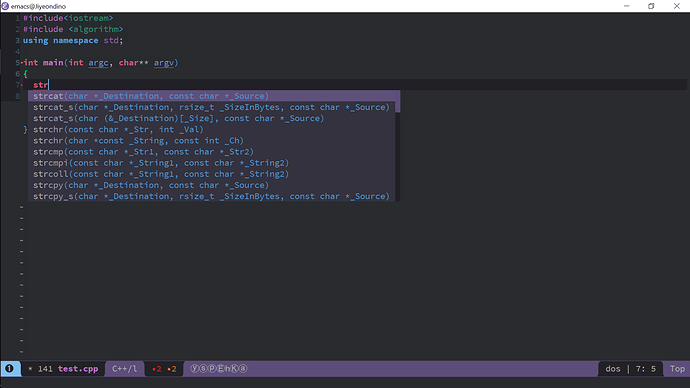
Task: Click the red fringe marker on line 7
Action: 22,85
